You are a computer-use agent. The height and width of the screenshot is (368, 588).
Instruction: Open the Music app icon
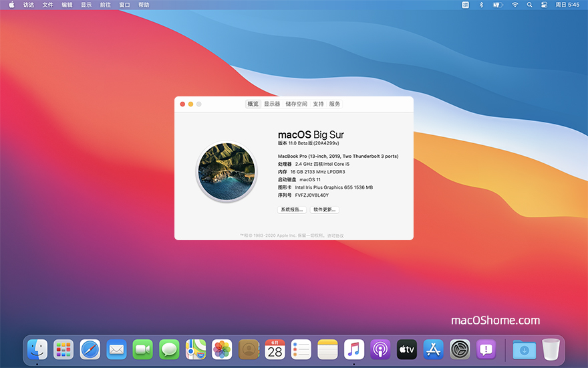[x=354, y=349]
